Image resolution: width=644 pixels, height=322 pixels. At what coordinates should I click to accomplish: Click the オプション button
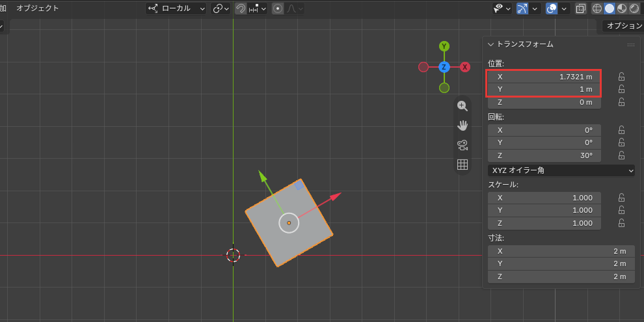(x=623, y=26)
